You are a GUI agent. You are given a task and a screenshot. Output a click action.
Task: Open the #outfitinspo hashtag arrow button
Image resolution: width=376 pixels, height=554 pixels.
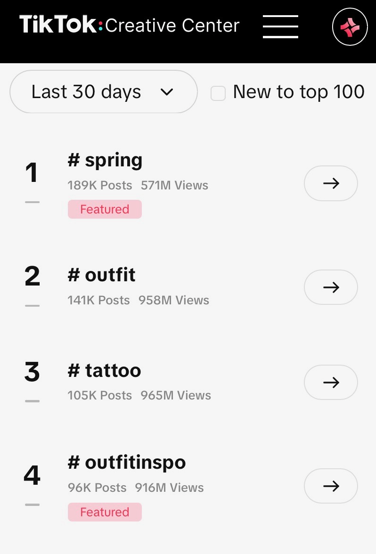[331, 486]
